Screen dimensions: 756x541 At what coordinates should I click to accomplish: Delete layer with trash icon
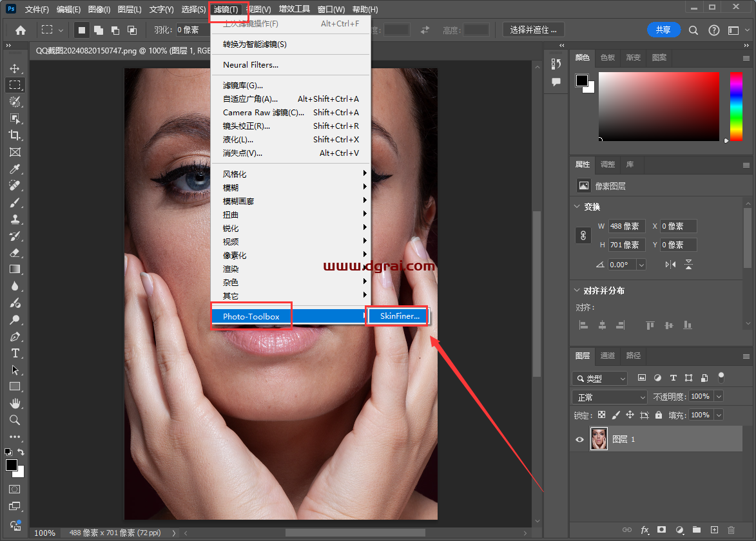tap(731, 530)
